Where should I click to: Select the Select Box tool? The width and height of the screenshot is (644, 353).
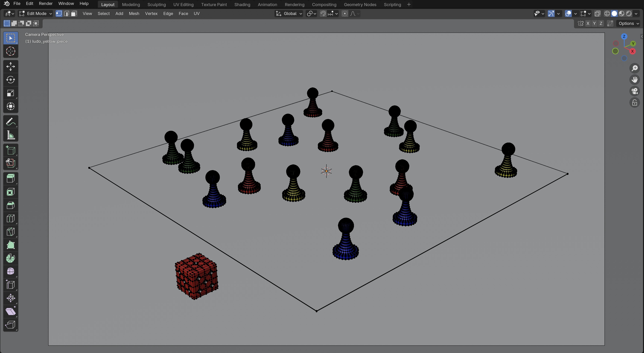10,38
